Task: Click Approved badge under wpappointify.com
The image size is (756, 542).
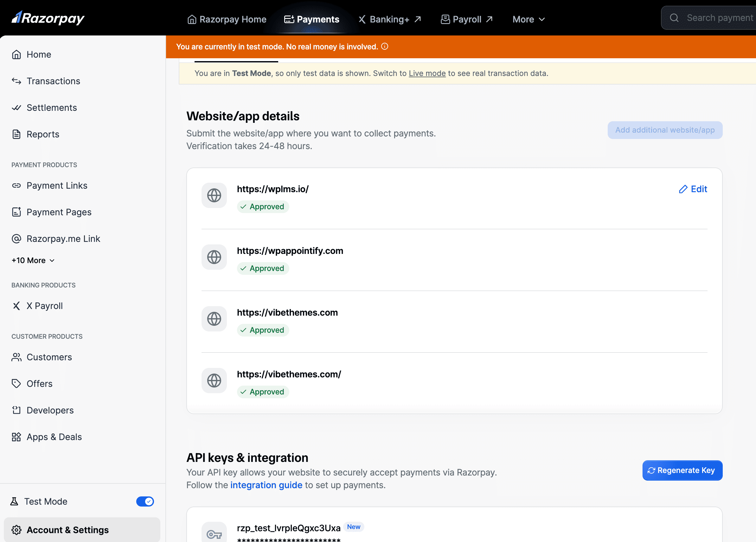Action: (x=263, y=268)
